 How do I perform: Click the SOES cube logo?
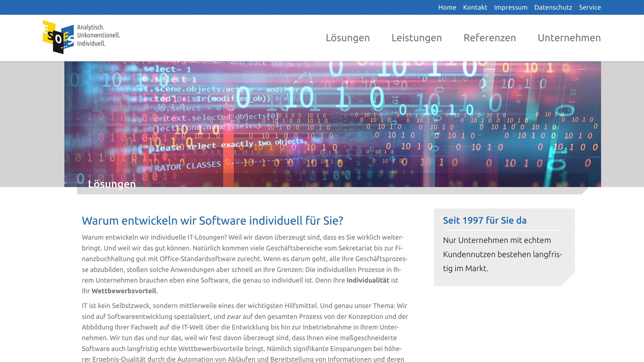pos(58,37)
